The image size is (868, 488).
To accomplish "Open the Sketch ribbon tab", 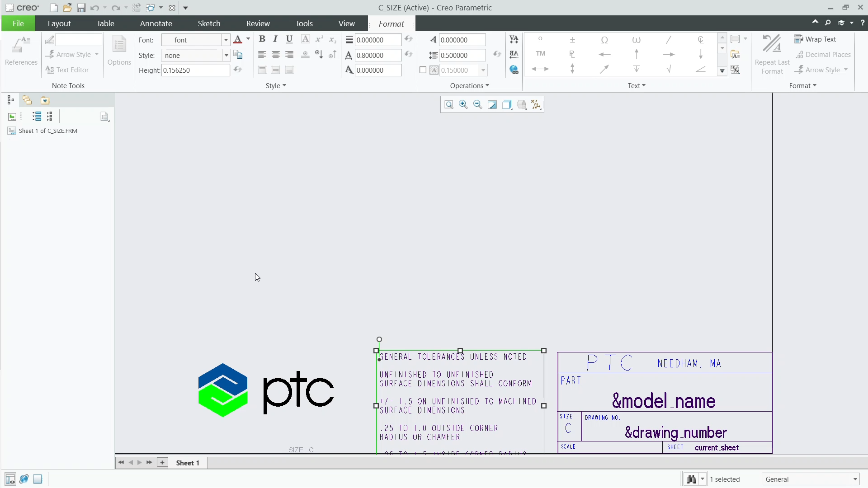I will (209, 23).
